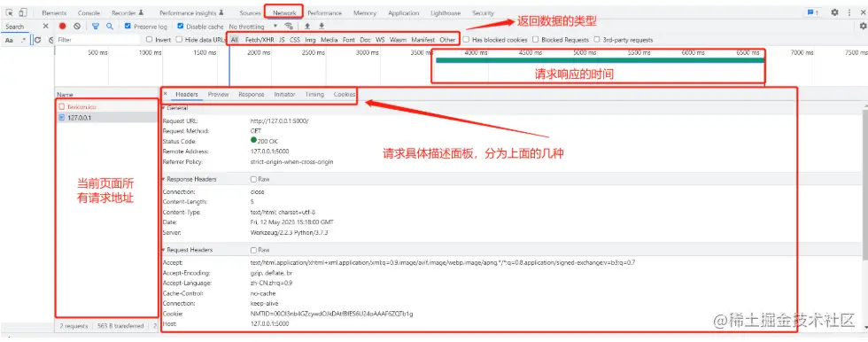
Task: Open the Recorder tab
Action: pyautogui.click(x=128, y=12)
